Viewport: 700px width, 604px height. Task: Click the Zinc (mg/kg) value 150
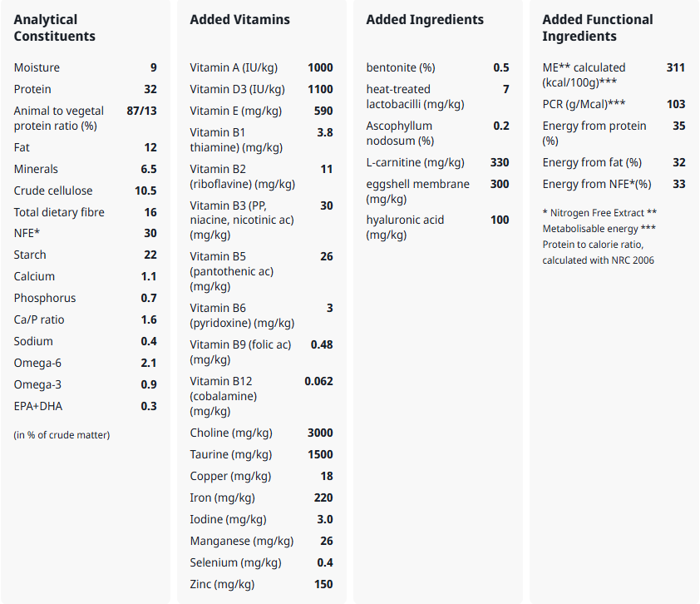(323, 584)
